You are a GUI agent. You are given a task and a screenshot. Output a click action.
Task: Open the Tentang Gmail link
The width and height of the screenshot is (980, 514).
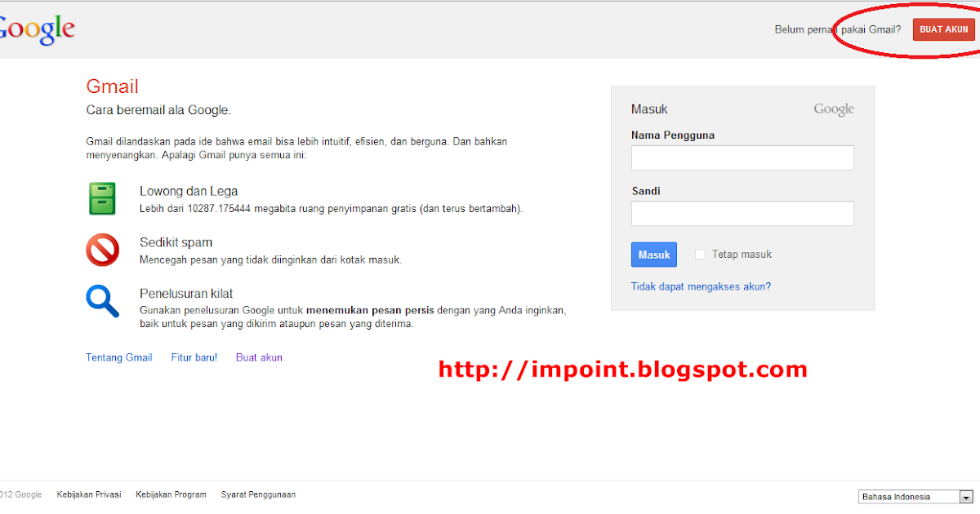point(119,357)
